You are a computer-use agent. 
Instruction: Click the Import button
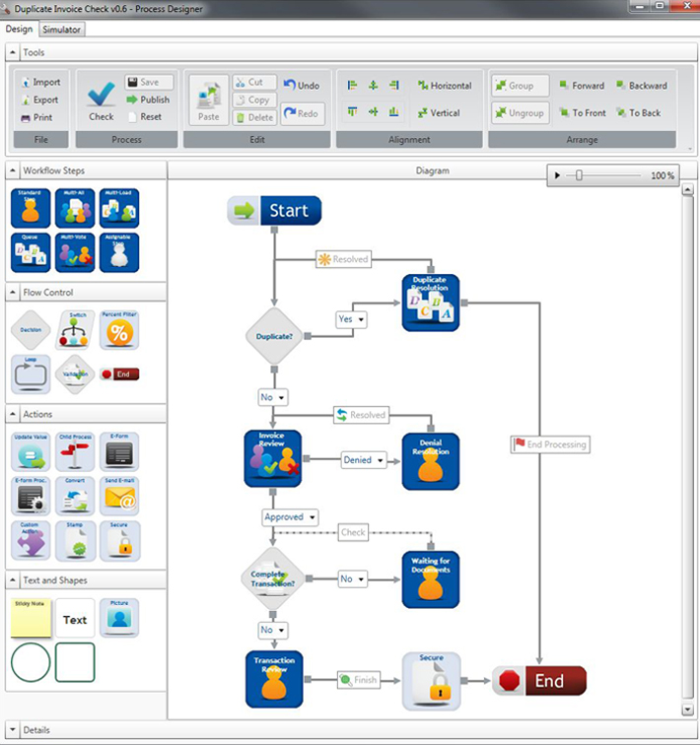(41, 82)
